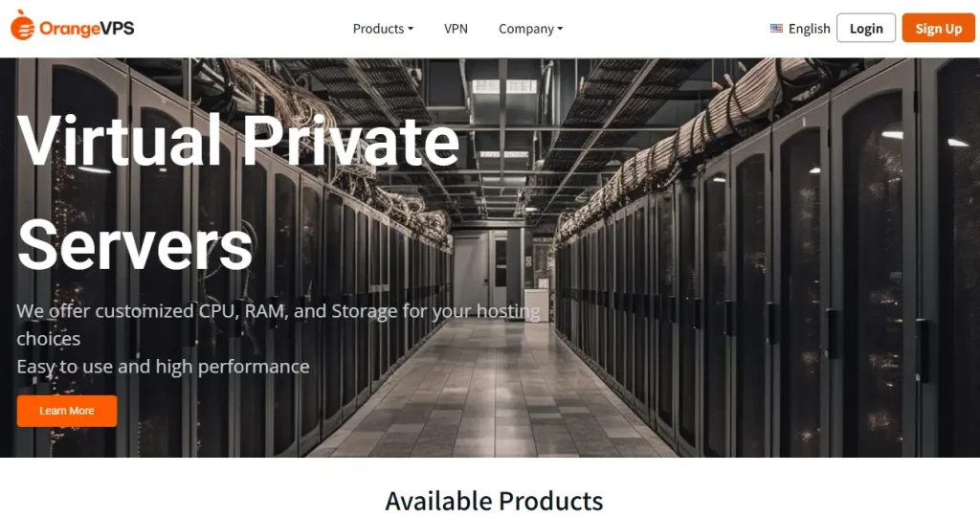Click the word Servers in the hero
The image size is (980, 517).
135,244
